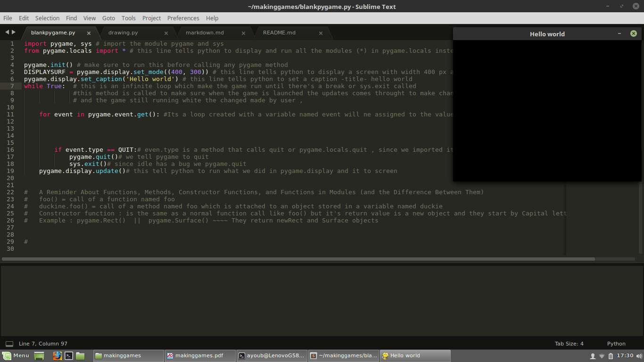Open the Goto menu
This screenshot has width=644, height=362.
(x=108, y=18)
